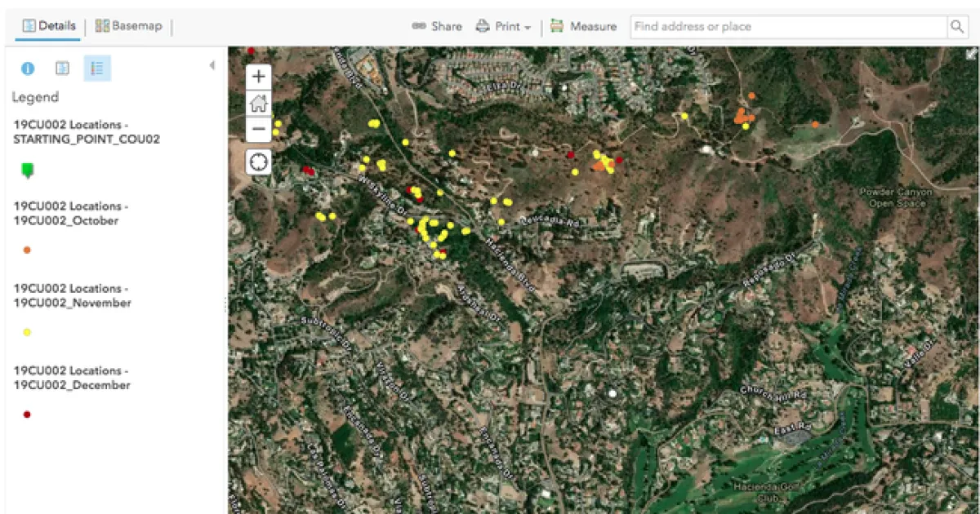Switch to the Details tab
This screenshot has height=514, width=980.
tap(49, 26)
